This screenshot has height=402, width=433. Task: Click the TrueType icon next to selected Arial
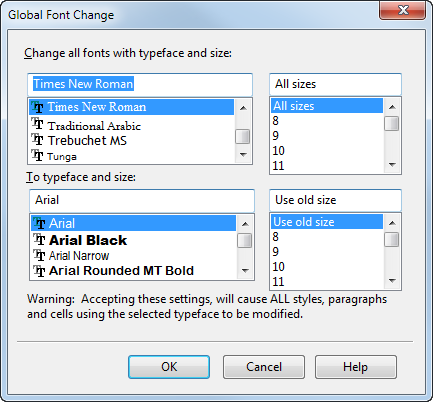click(39, 223)
